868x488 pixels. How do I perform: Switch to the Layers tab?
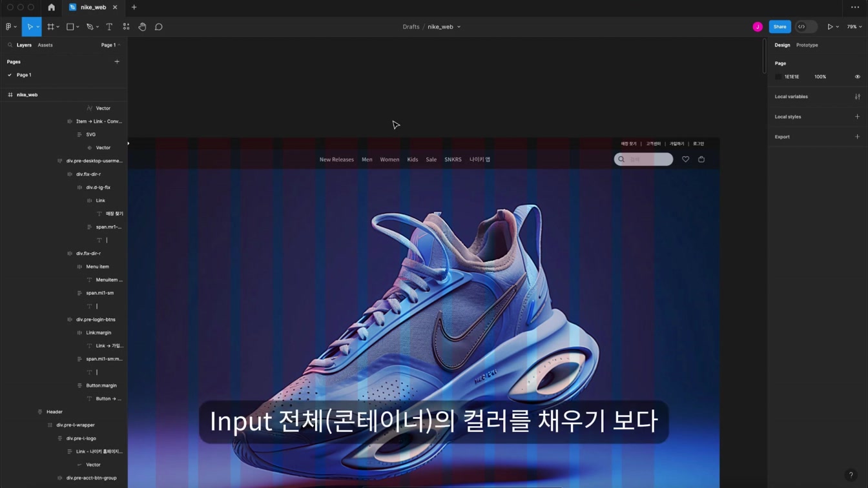click(x=24, y=45)
